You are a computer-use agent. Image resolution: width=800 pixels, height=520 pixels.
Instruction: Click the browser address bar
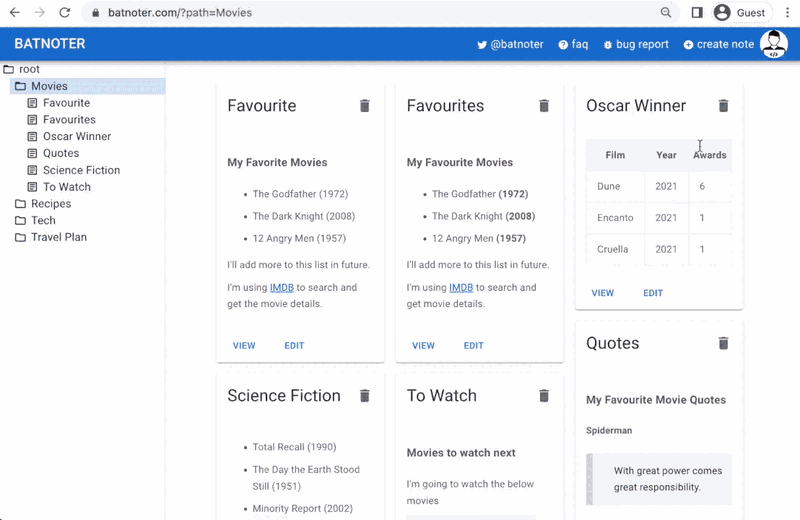point(370,13)
